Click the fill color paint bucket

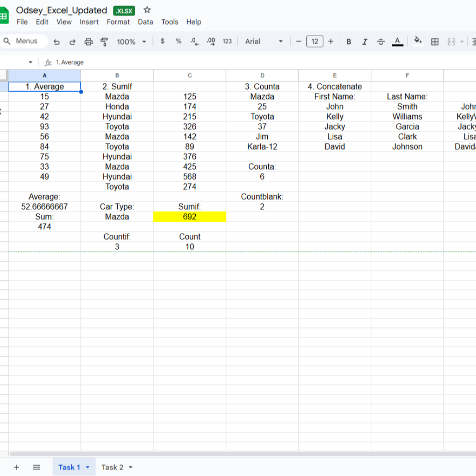tap(417, 41)
